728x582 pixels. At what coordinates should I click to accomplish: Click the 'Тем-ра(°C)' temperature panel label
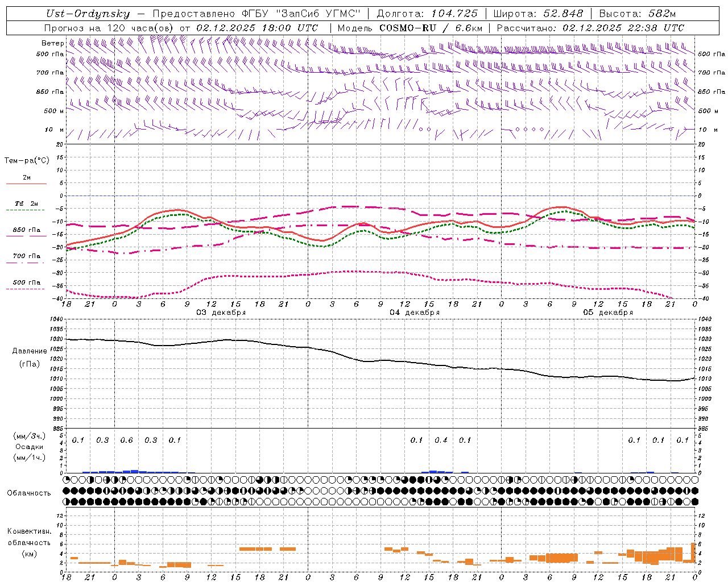point(27,161)
